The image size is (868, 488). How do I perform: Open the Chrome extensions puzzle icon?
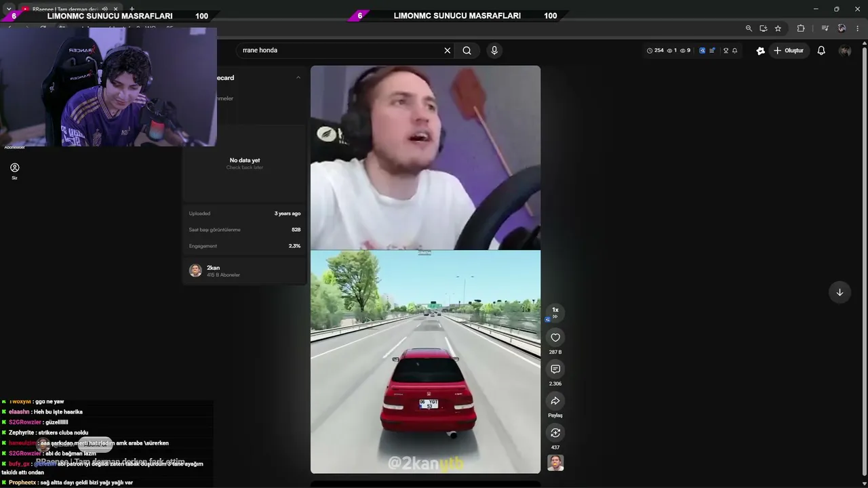pyautogui.click(x=801, y=28)
